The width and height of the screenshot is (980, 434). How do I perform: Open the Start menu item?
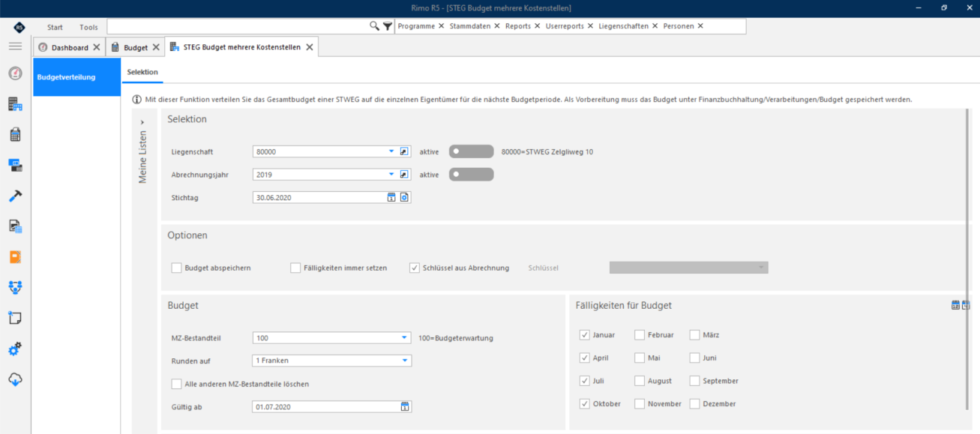tap(55, 27)
